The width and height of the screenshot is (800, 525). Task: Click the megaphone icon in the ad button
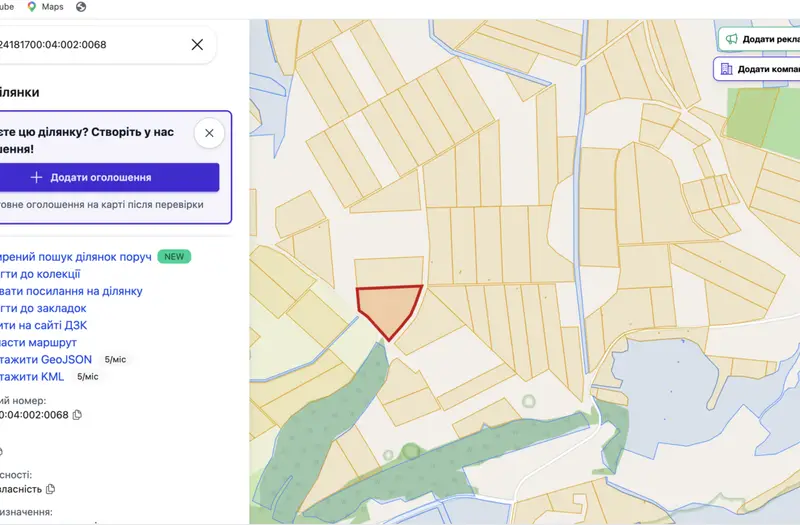click(732, 39)
